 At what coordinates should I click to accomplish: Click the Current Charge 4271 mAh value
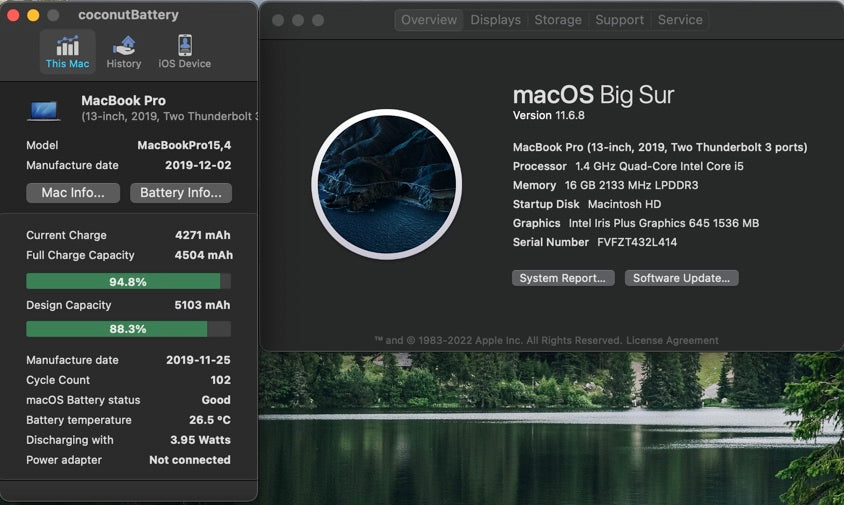click(203, 235)
